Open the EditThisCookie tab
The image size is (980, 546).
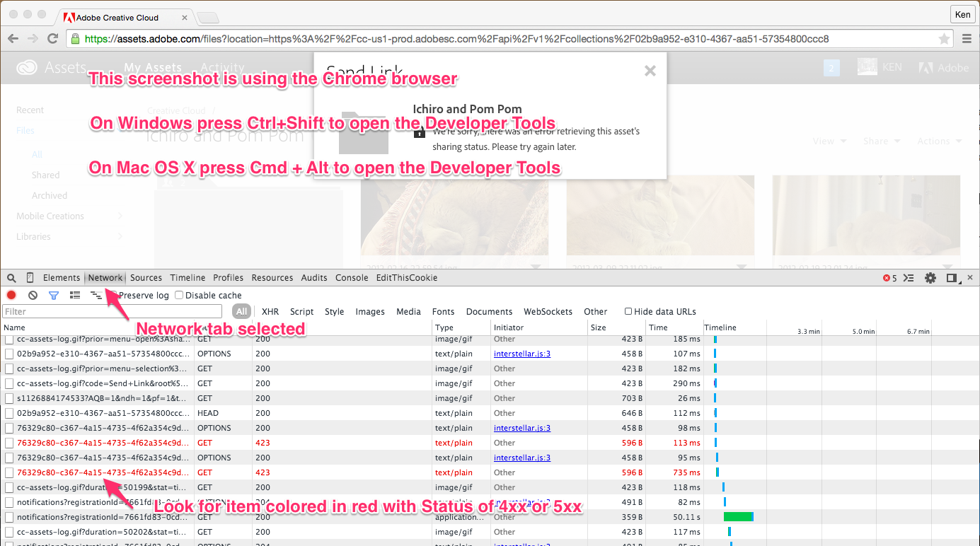tap(407, 278)
